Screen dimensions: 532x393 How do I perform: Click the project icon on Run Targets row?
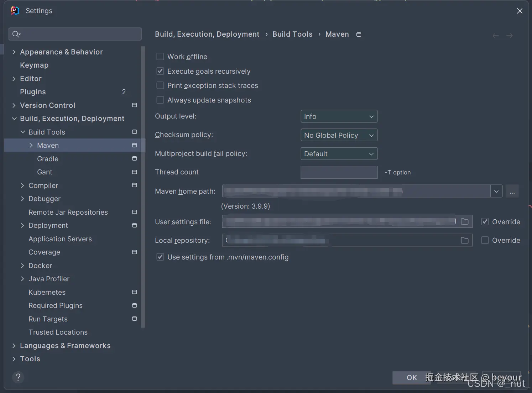[x=134, y=319]
